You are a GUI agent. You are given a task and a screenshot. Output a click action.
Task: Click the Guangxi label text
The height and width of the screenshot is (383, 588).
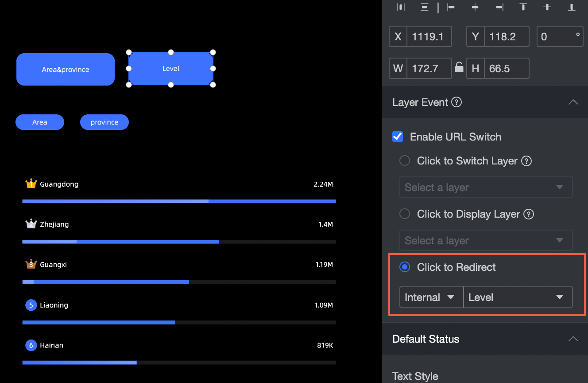click(54, 265)
